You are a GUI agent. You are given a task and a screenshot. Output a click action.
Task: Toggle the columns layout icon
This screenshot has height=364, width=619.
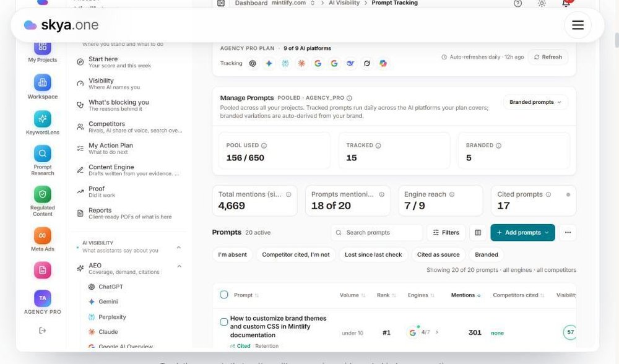pyautogui.click(x=478, y=233)
